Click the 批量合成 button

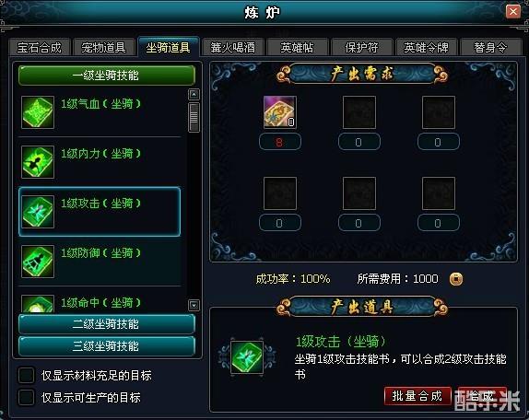pos(417,396)
